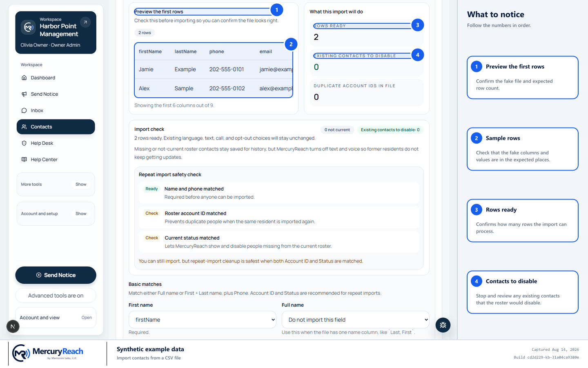The width and height of the screenshot is (588, 368).
Task: Click Ready badge for Name and phone matched
Action: [x=151, y=189]
